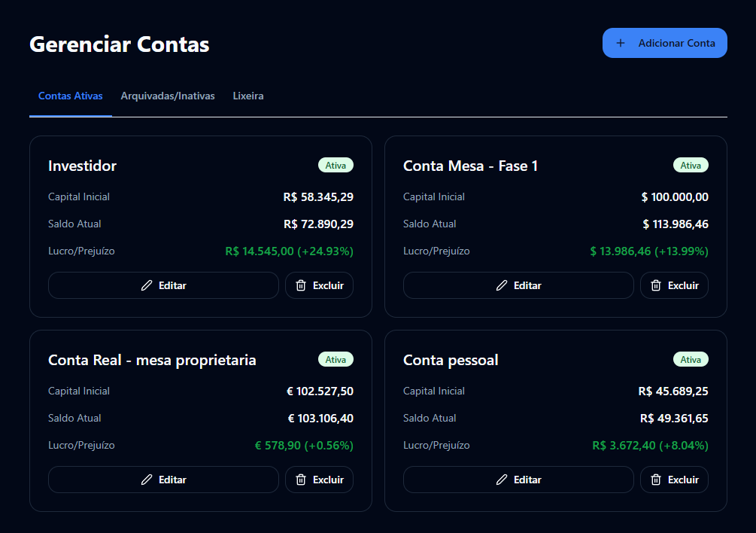Viewport: 756px width, 533px height.
Task: Click the pencil icon for Conta Real - mesa proprietaria
Action: click(x=145, y=480)
